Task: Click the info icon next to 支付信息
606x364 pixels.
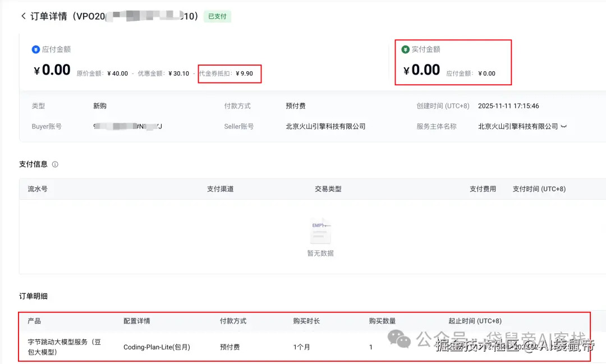Action: (x=55, y=164)
